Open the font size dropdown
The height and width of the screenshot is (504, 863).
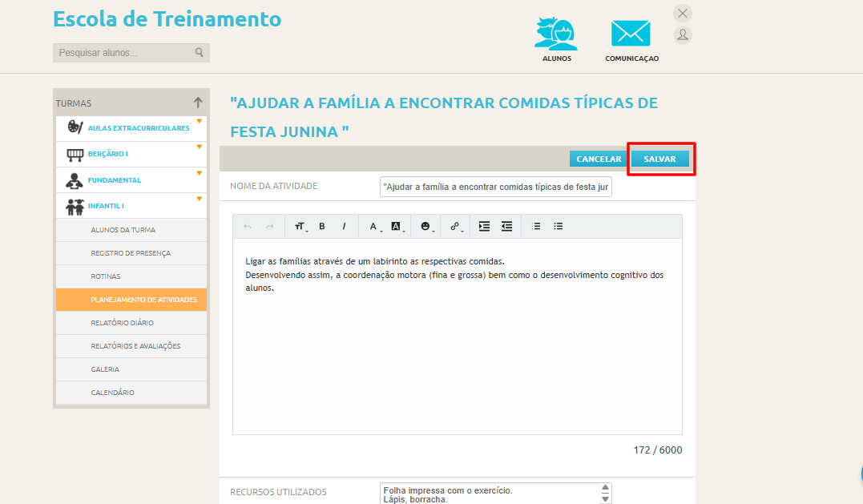(x=300, y=227)
